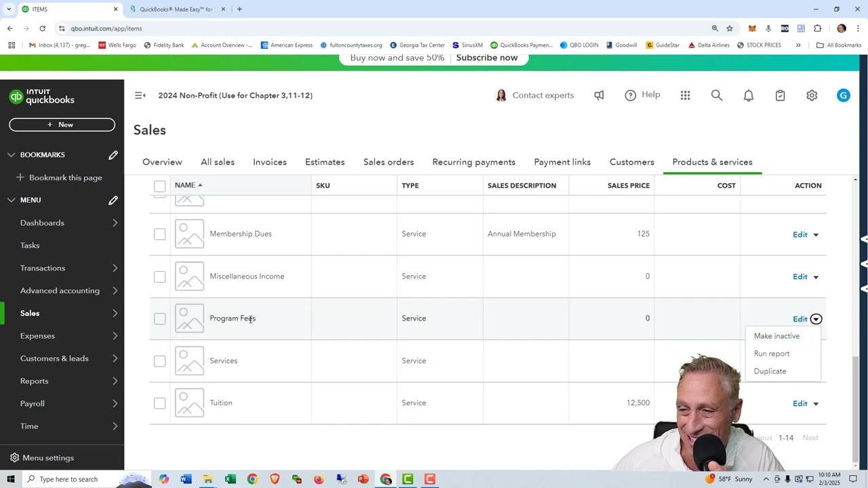Open File Explorer from the taskbar
This screenshot has width=868, height=488.
pos(208,479)
